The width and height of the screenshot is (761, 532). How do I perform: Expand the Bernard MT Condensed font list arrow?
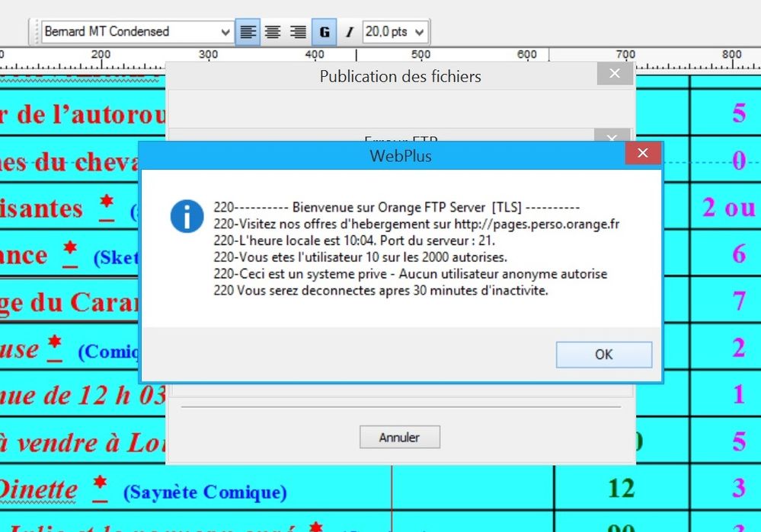pos(225,32)
